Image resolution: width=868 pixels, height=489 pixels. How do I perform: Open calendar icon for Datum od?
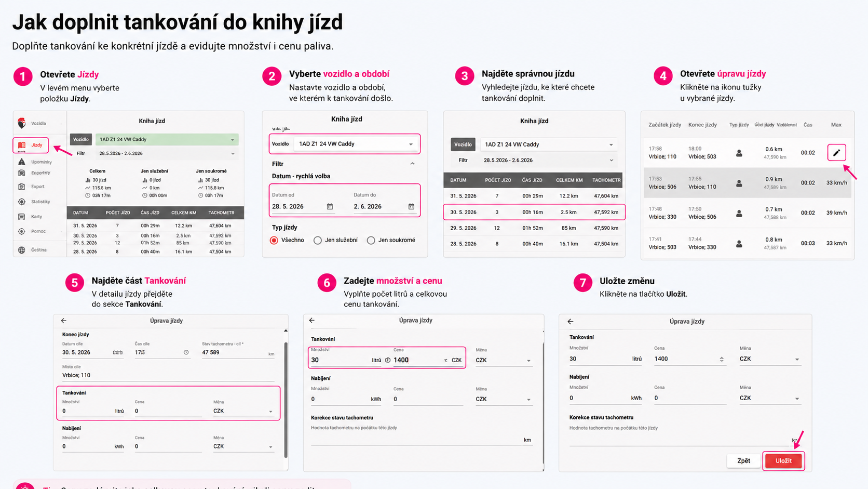tap(330, 206)
